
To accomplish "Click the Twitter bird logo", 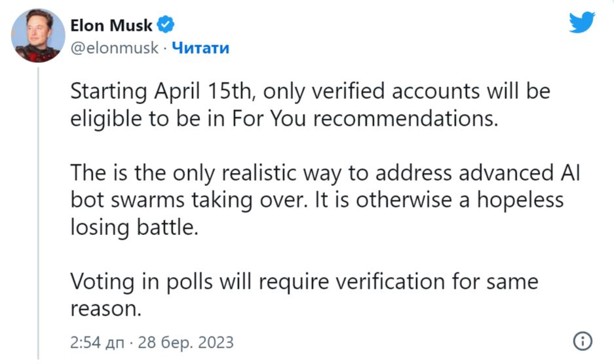I will [582, 22].
